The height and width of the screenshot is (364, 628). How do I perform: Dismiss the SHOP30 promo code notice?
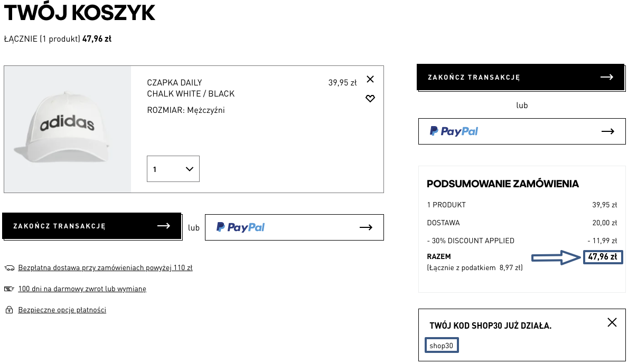pyautogui.click(x=612, y=322)
